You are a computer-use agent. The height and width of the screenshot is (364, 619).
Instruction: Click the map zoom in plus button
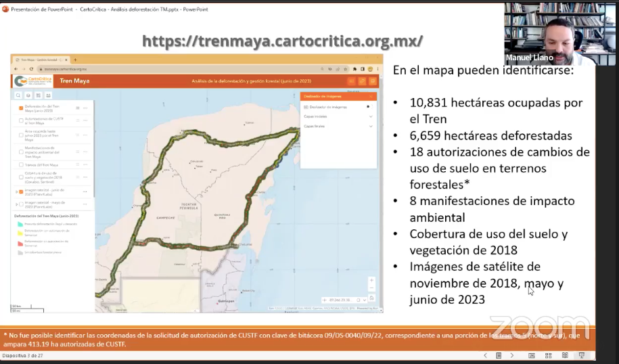(x=371, y=280)
